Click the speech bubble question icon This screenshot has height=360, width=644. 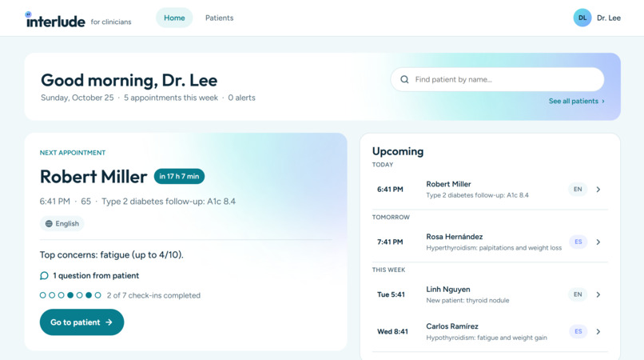click(x=44, y=276)
